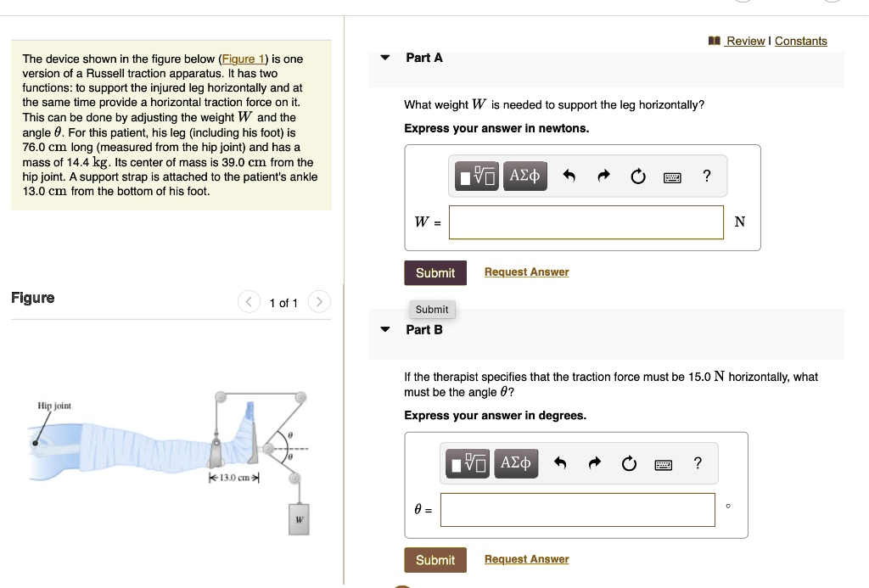
Task: Reset the Part A answer with the circular arrow
Action: (637, 176)
